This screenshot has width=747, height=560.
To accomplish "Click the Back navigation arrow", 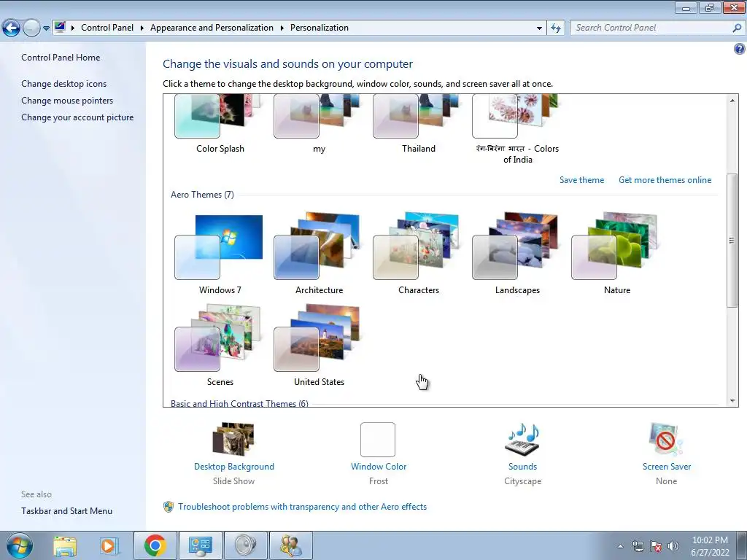I will pos(12,28).
